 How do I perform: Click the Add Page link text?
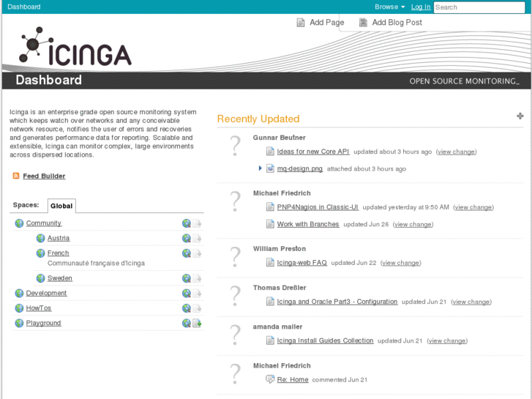326,23
